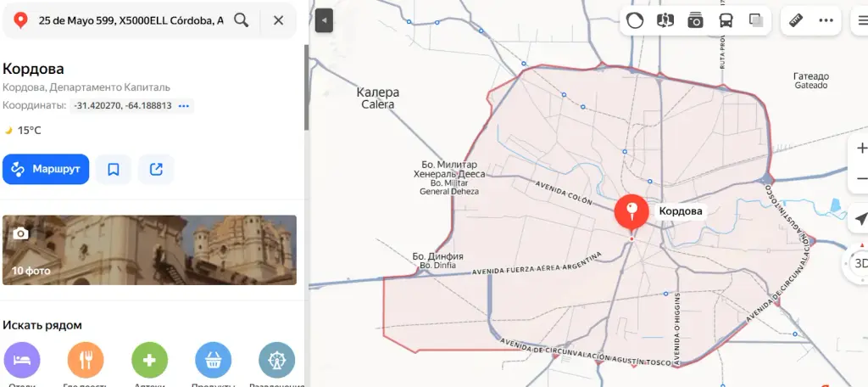Image resolution: width=868 pixels, height=387 pixels.
Task: Click the address search input field
Action: tap(131, 20)
